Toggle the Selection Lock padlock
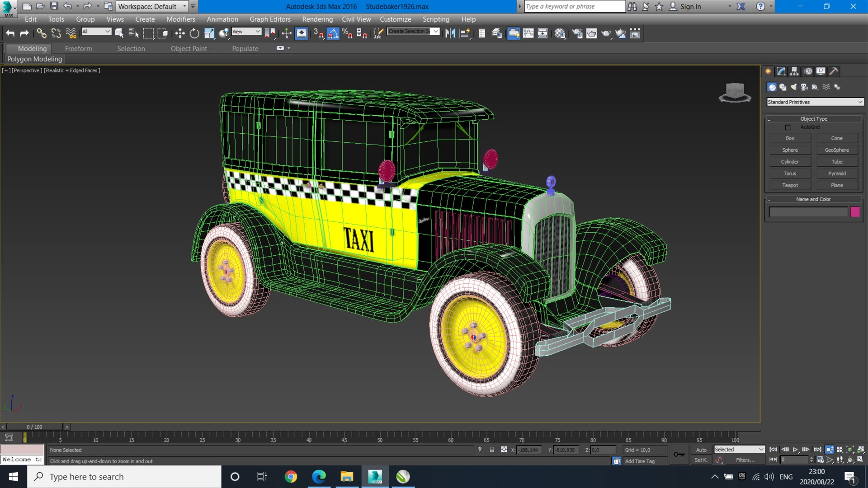Screen dimensions: 868x488 click(492, 450)
